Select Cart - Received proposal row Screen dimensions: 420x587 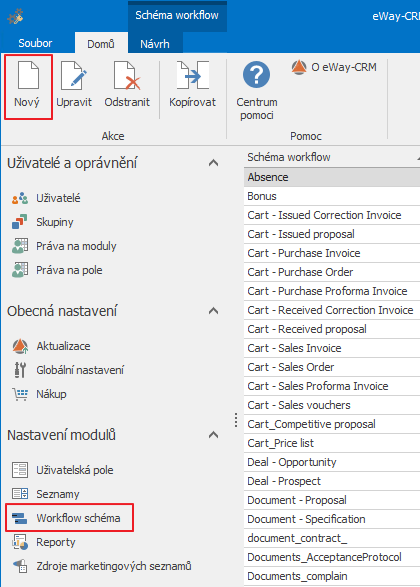click(x=332, y=329)
